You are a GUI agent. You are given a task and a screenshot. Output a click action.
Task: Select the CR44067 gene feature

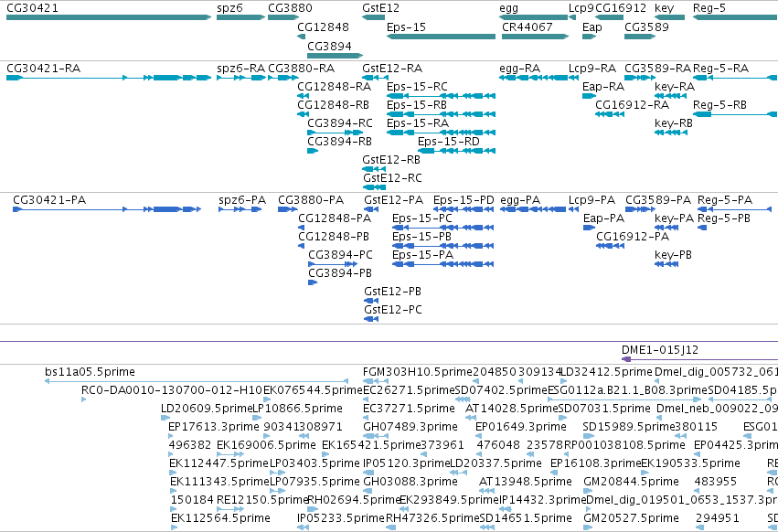tap(535, 37)
